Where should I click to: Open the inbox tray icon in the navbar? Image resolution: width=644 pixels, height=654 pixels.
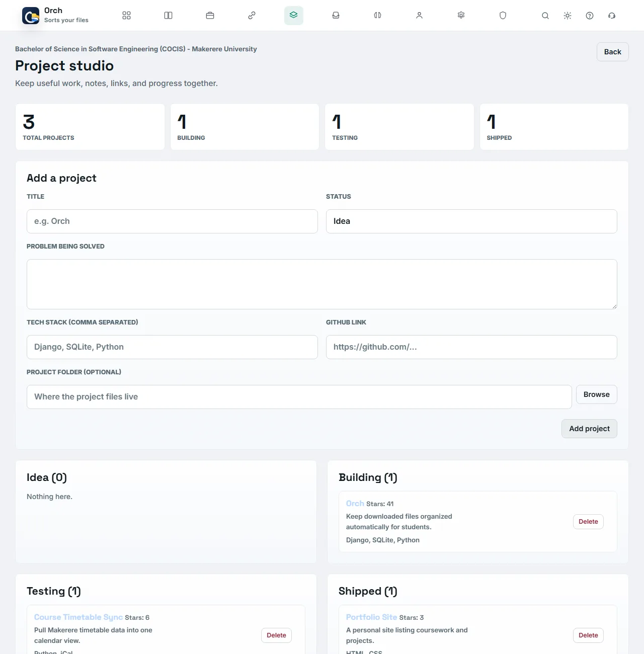tap(336, 16)
